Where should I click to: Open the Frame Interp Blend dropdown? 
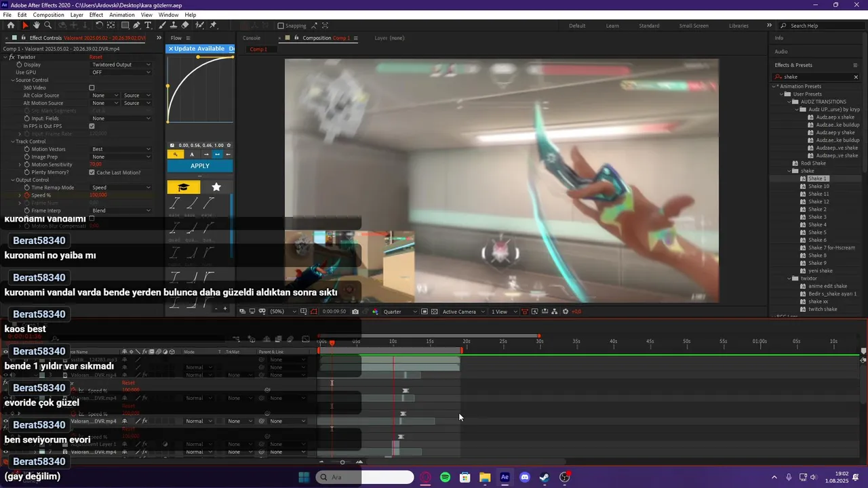click(x=121, y=211)
